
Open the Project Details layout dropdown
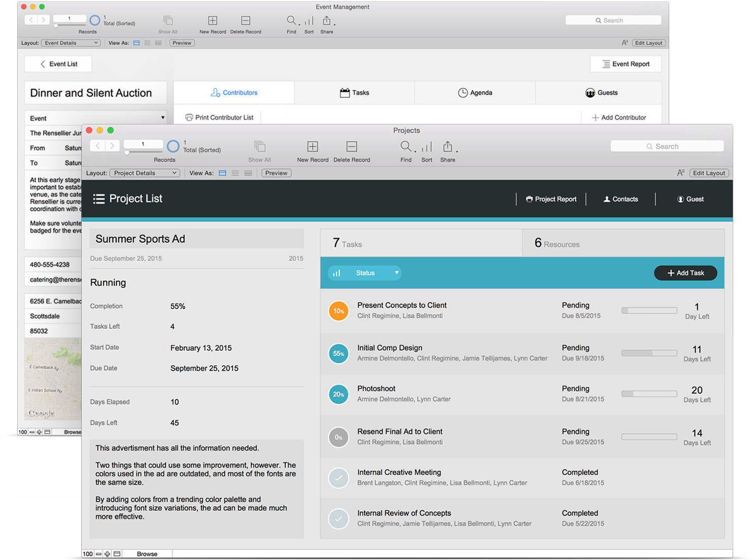(x=144, y=173)
